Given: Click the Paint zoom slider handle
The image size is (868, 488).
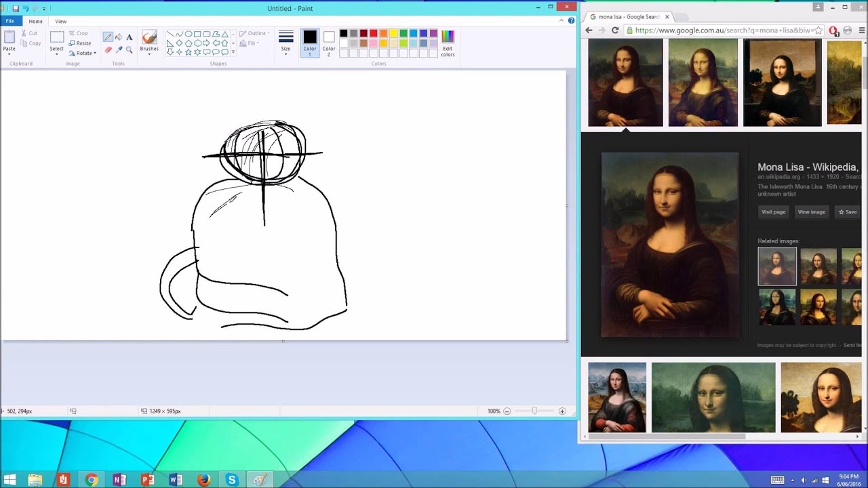Looking at the screenshot, I should pos(534,411).
